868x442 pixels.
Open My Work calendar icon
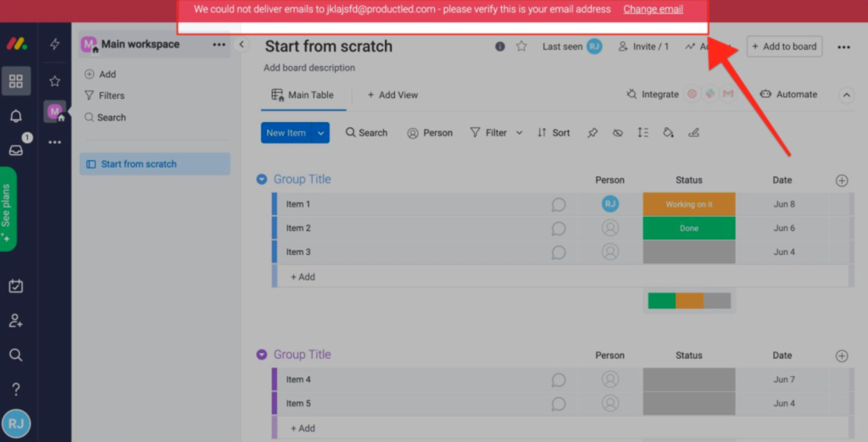tap(15, 286)
